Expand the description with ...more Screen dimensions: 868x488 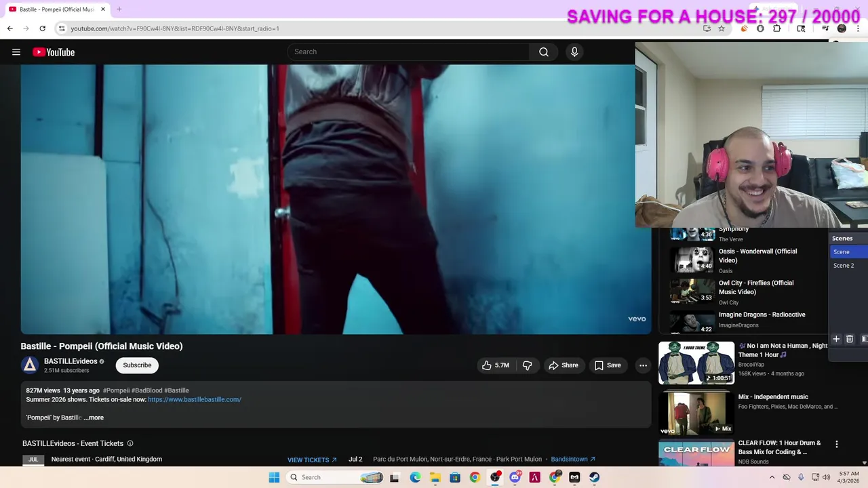[x=94, y=418]
